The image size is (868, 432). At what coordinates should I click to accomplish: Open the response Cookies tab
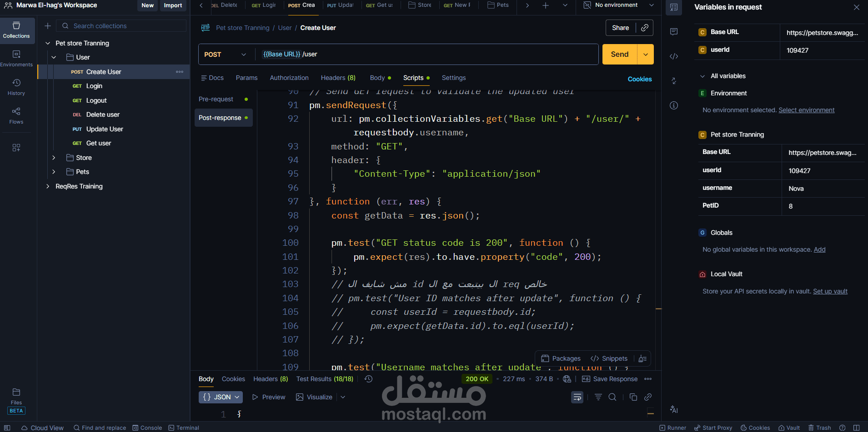coord(233,379)
